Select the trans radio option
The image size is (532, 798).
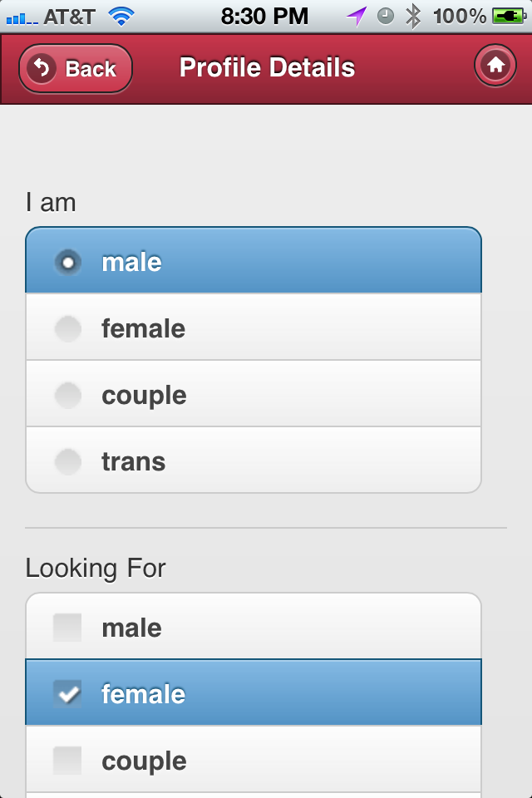254,461
